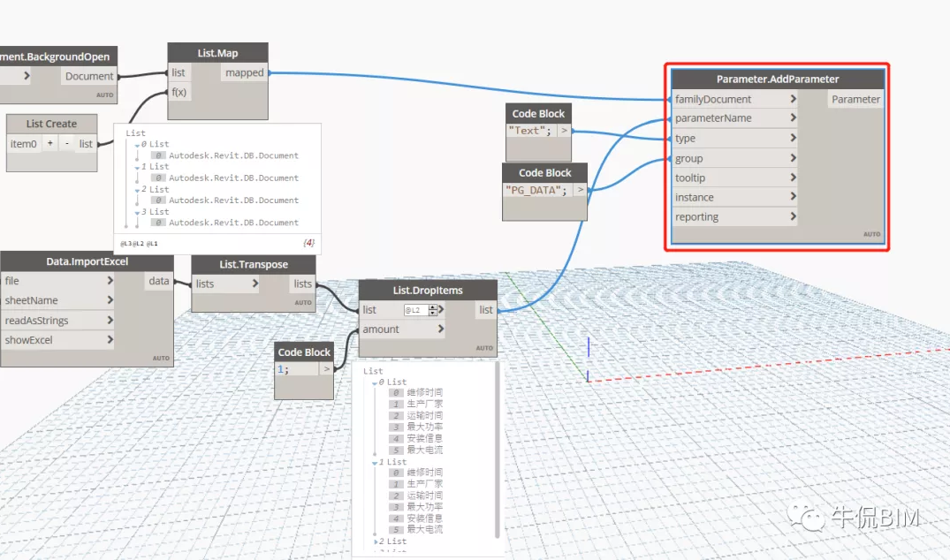950x560 pixels.
Task: Select the List.Transpose node header
Action: pos(254,264)
